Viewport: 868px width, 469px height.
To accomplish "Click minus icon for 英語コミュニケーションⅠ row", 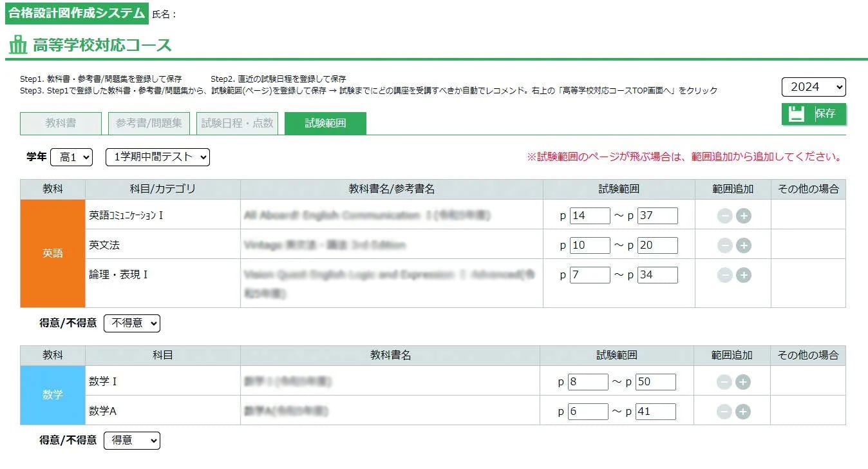I will 725,216.
